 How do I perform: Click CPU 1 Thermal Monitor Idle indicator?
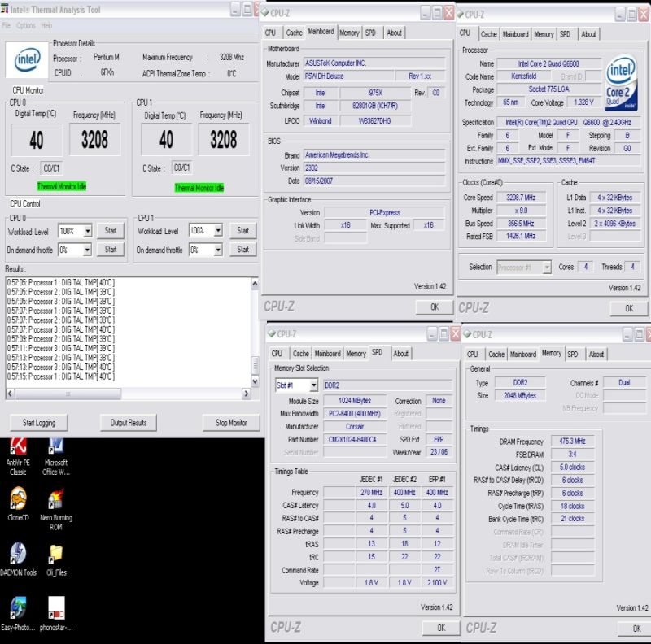point(199,188)
